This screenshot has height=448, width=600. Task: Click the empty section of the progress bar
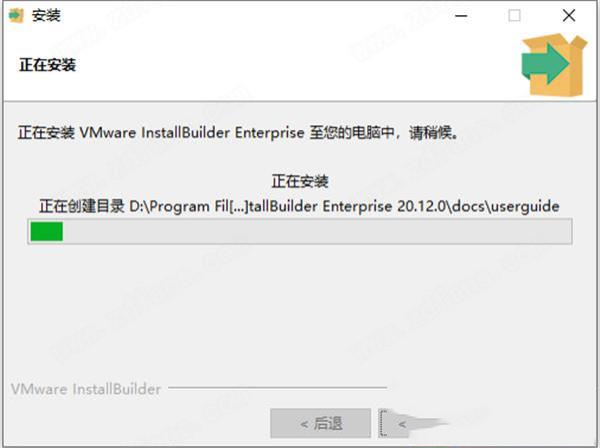(317, 231)
